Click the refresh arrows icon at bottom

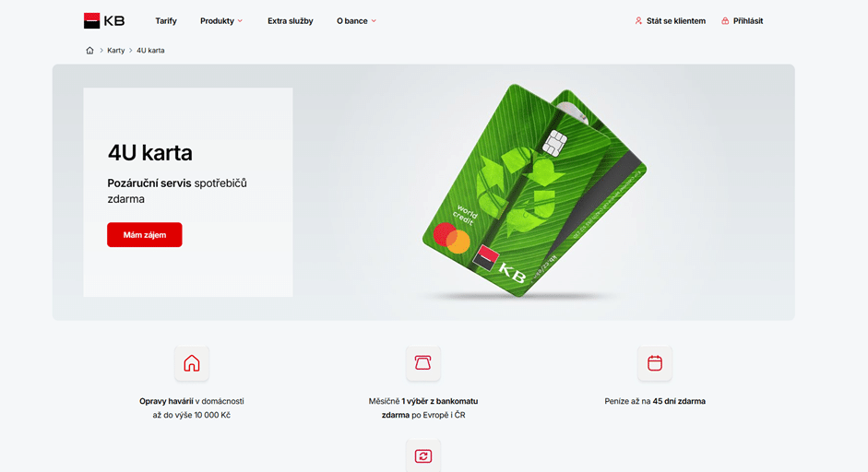422,456
